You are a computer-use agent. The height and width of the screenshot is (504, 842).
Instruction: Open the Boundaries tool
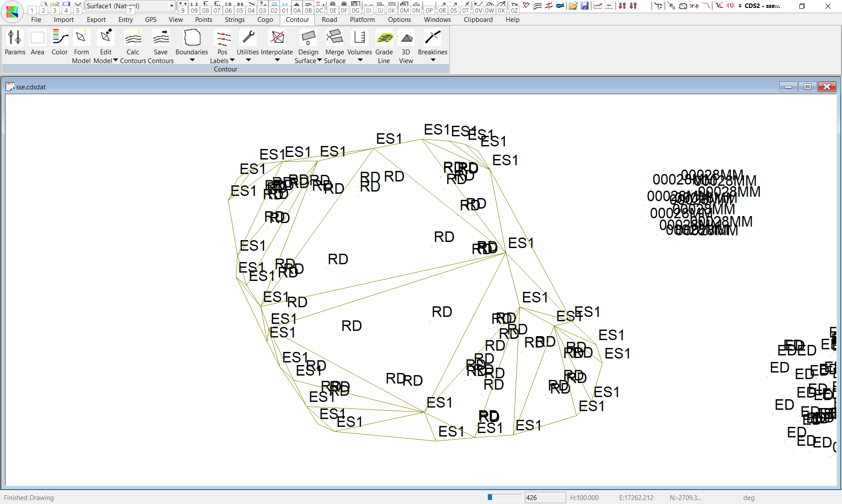(192, 38)
